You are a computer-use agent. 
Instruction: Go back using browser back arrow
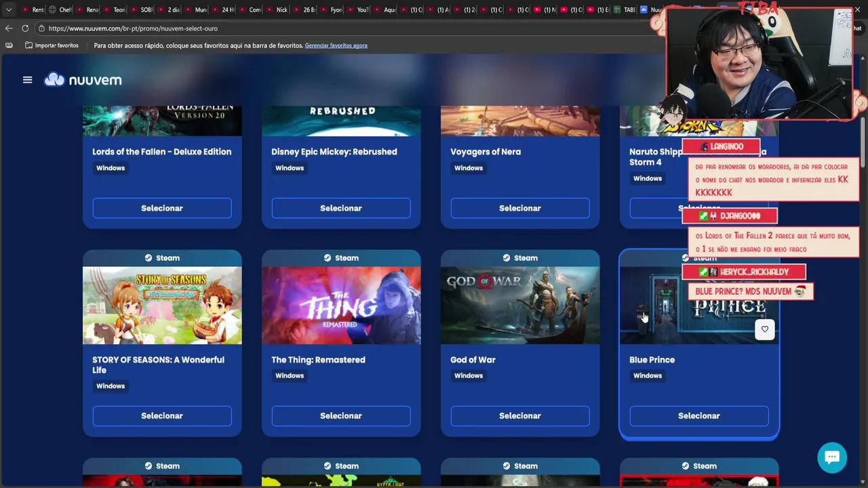(8, 28)
